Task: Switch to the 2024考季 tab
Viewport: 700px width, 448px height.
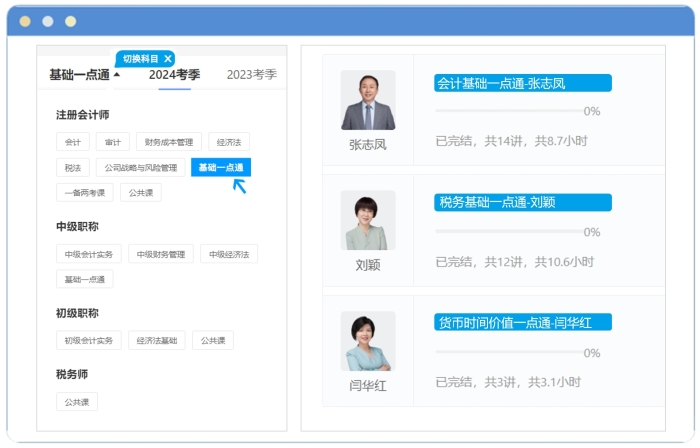Action: [175, 74]
